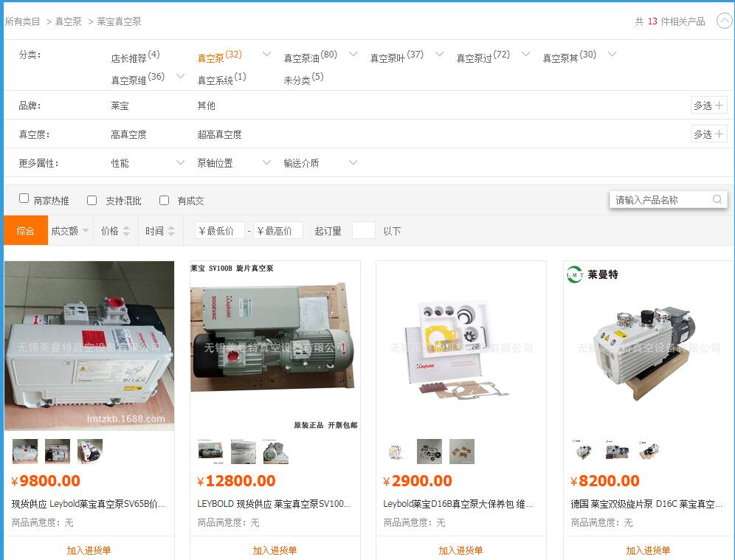This screenshot has height=560, width=735.
Task: Click 多选 button in 品牌 row
Action: coord(708,106)
